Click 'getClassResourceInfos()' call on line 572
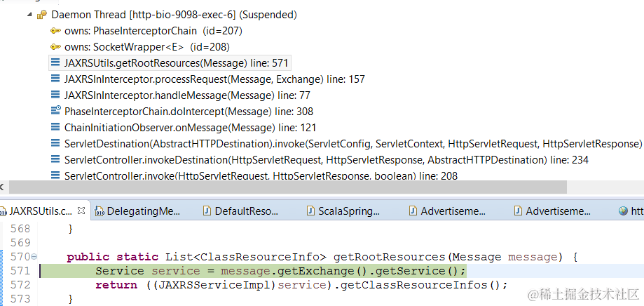Image resolution: width=644 pixels, height=306 pixels. (x=421, y=285)
